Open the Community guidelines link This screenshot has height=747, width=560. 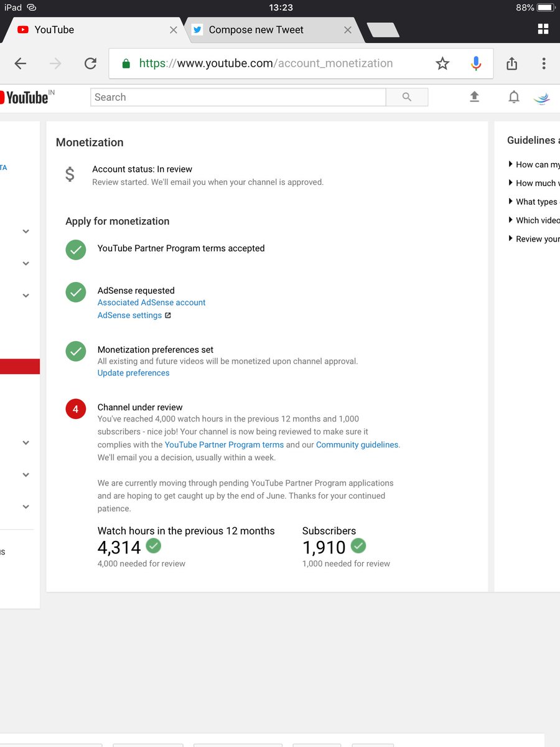pos(357,445)
